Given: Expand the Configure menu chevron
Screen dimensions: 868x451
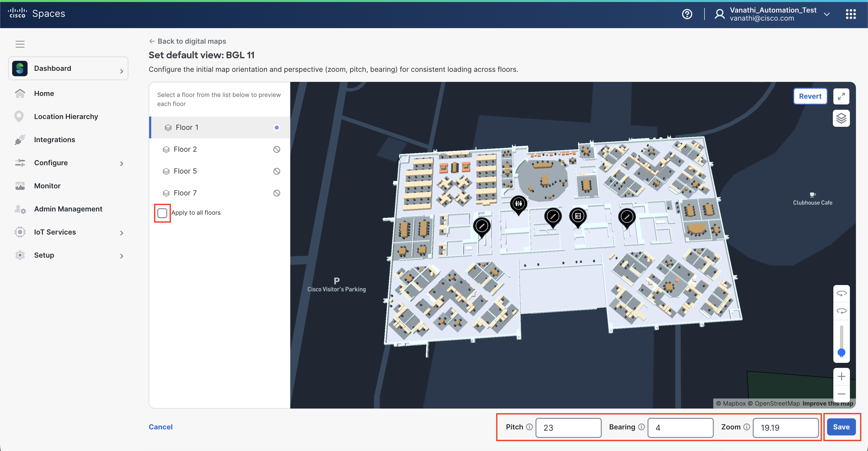Looking at the screenshot, I should click(122, 163).
